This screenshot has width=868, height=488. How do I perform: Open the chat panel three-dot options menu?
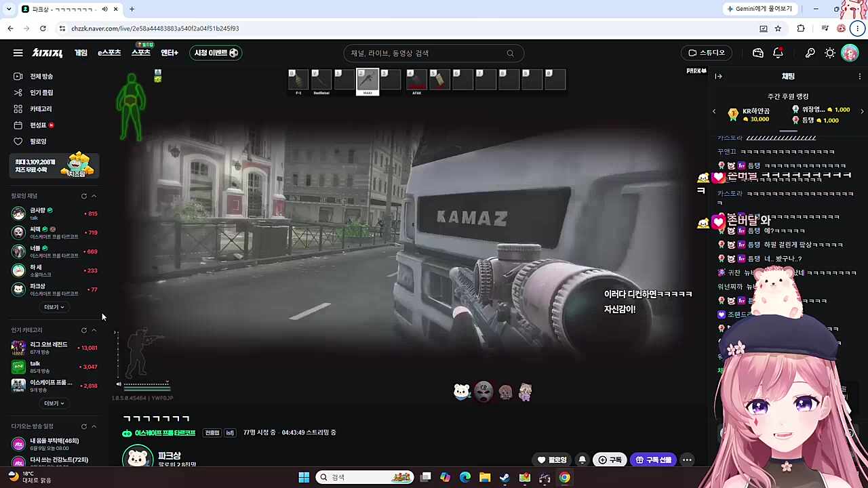[x=860, y=77]
